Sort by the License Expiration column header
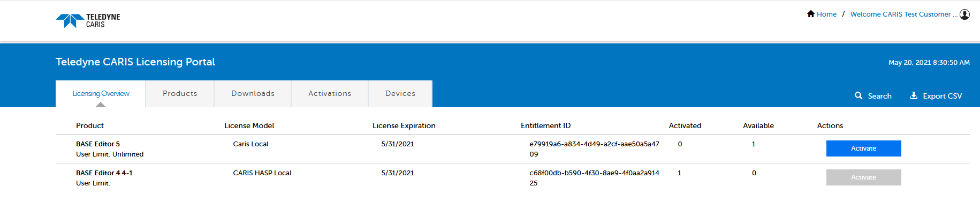This screenshot has height=201, width=980. click(404, 125)
